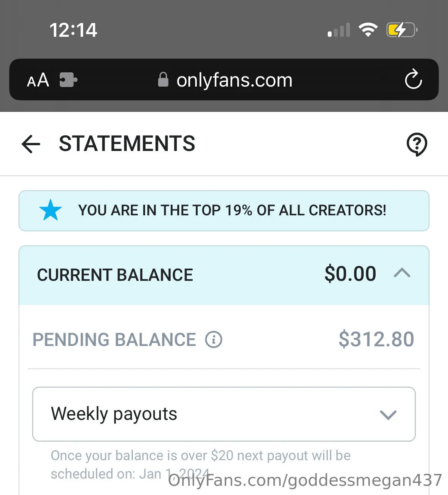The height and width of the screenshot is (495, 448).
Task: Tap the onlyfans.com address bar
Action: coord(234,80)
